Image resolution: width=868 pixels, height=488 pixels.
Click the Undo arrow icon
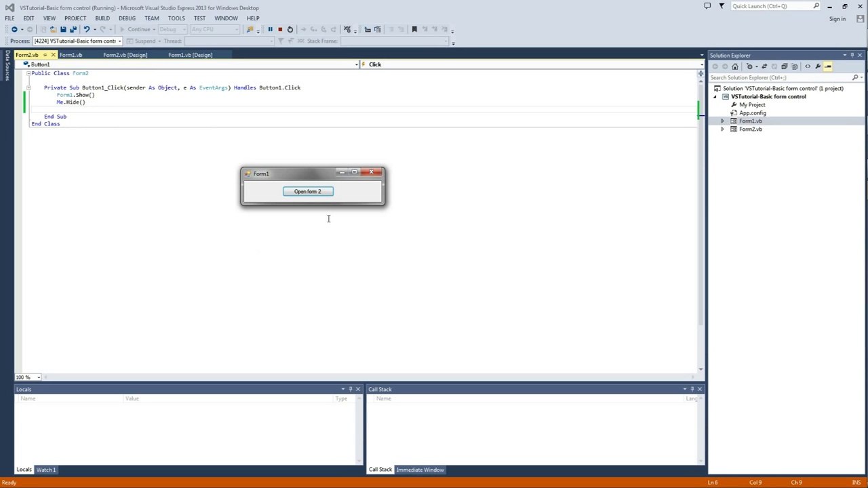click(x=86, y=29)
